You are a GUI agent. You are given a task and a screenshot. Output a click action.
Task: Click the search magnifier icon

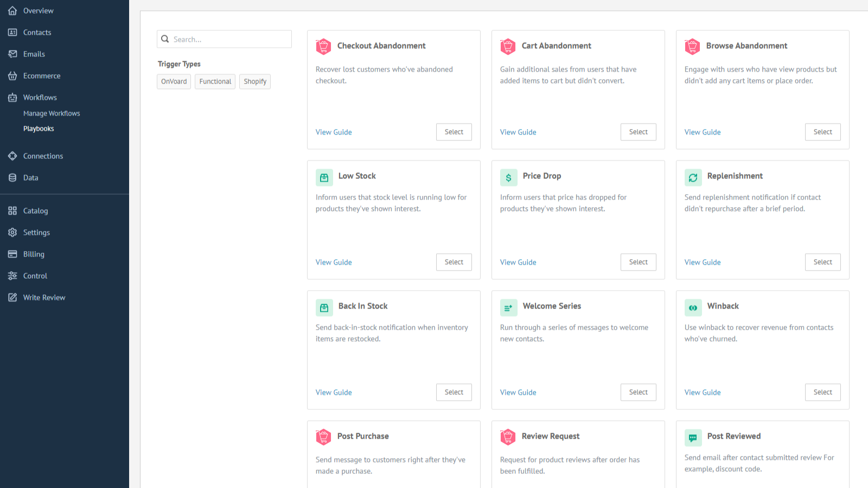pyautogui.click(x=165, y=39)
